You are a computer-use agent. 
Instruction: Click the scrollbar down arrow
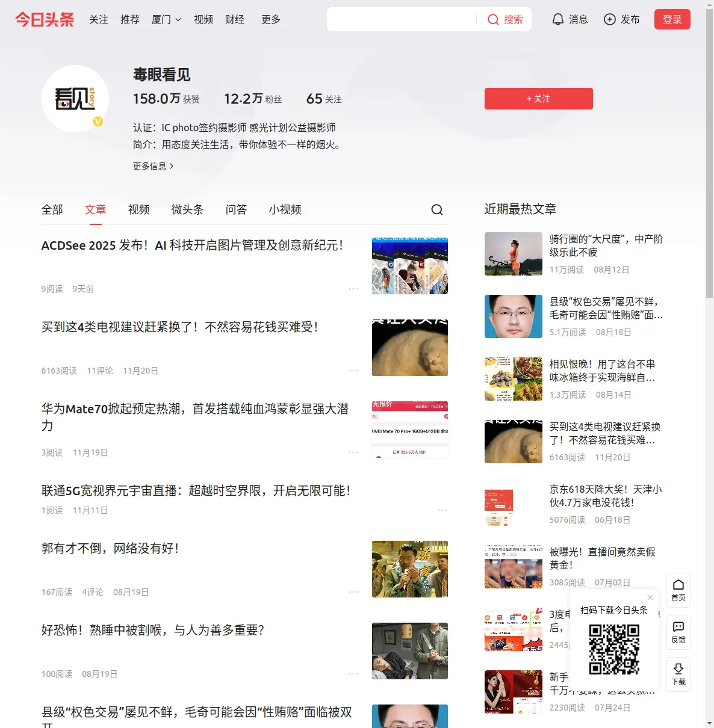(709, 723)
